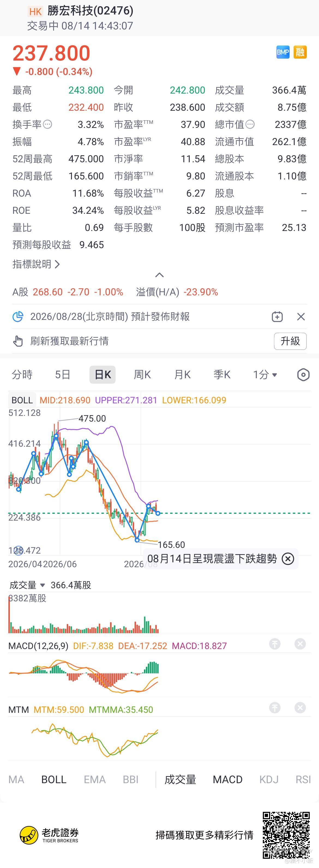Enable KDJ sub-indicator
The width and height of the screenshot is (319, 868).
pos(269,779)
